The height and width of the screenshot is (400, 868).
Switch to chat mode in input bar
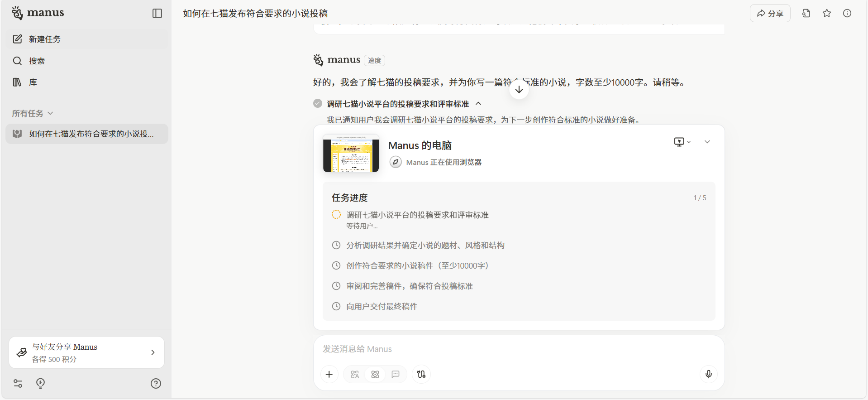396,374
